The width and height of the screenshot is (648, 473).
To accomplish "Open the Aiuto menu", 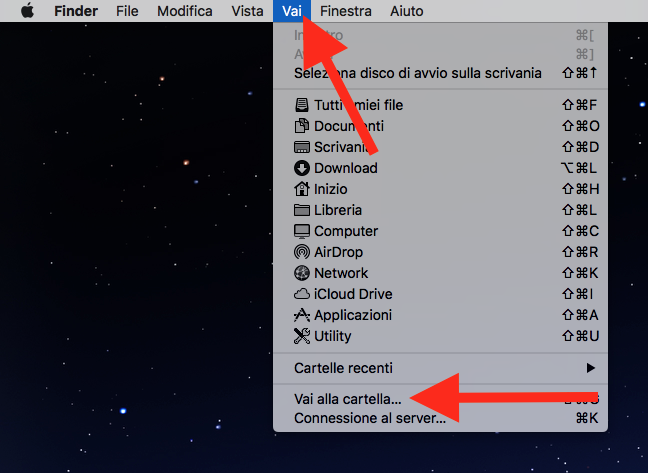I will pyautogui.click(x=407, y=11).
